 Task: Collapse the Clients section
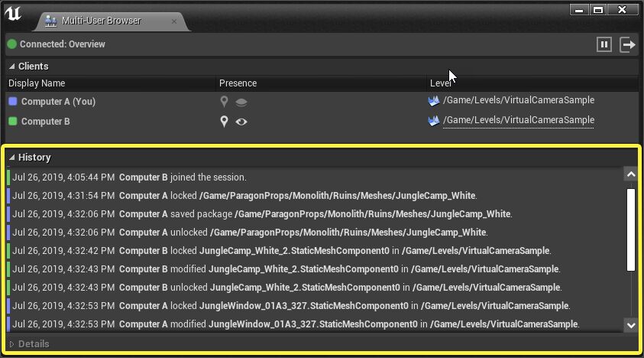pos(12,67)
